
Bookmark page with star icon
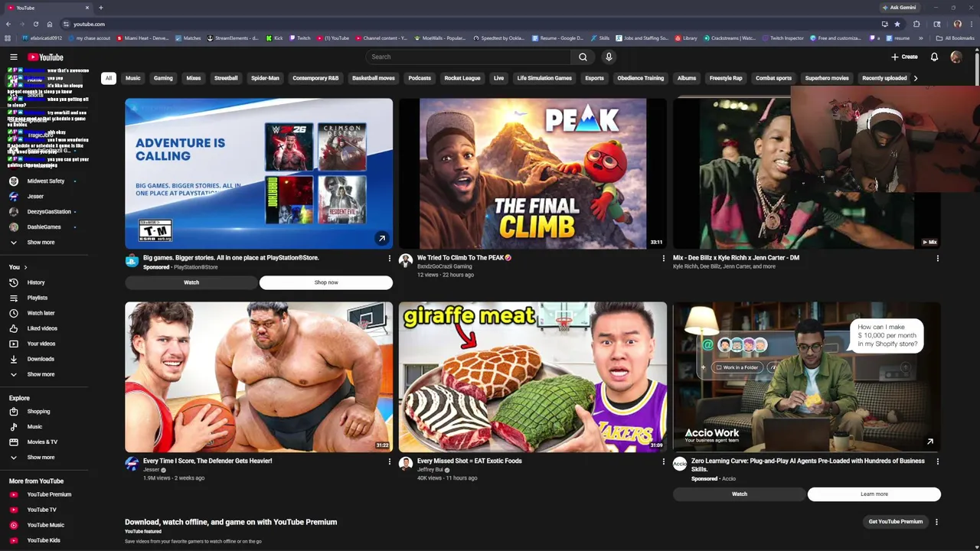[897, 24]
